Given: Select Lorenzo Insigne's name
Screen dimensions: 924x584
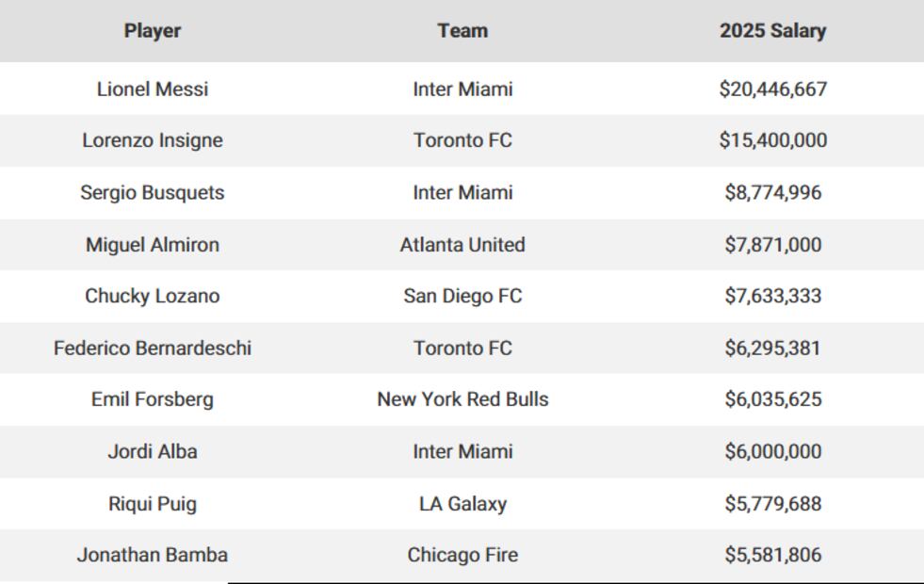Looking at the screenshot, I should [152, 141].
